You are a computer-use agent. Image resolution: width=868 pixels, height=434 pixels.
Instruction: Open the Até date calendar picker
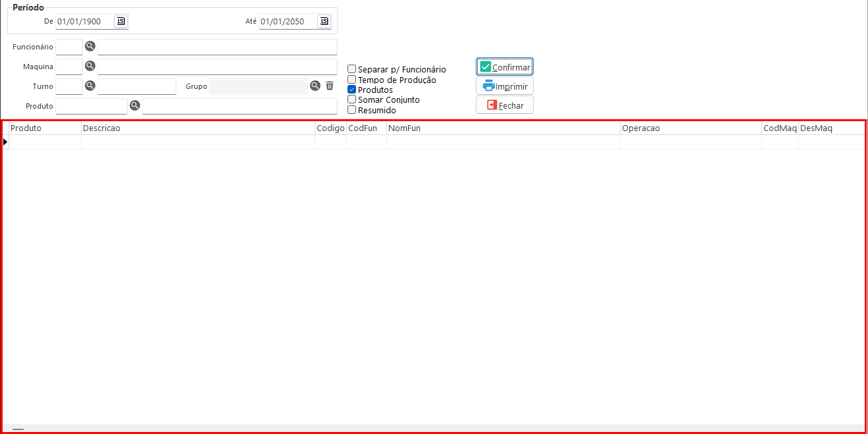tap(324, 21)
